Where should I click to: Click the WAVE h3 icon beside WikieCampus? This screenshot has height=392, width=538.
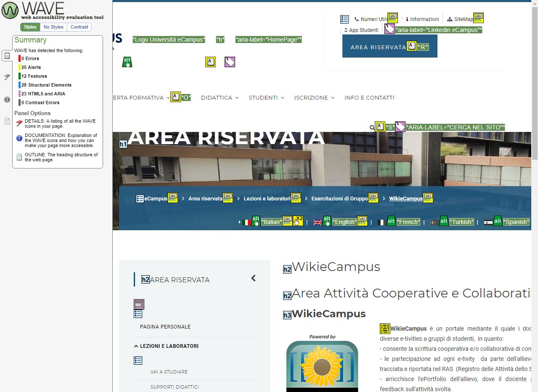point(287,315)
